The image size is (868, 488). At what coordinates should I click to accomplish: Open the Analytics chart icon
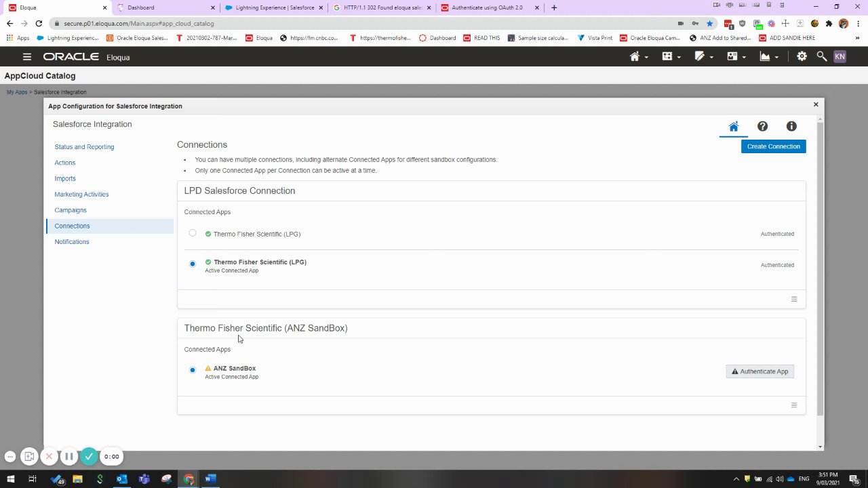[765, 57]
